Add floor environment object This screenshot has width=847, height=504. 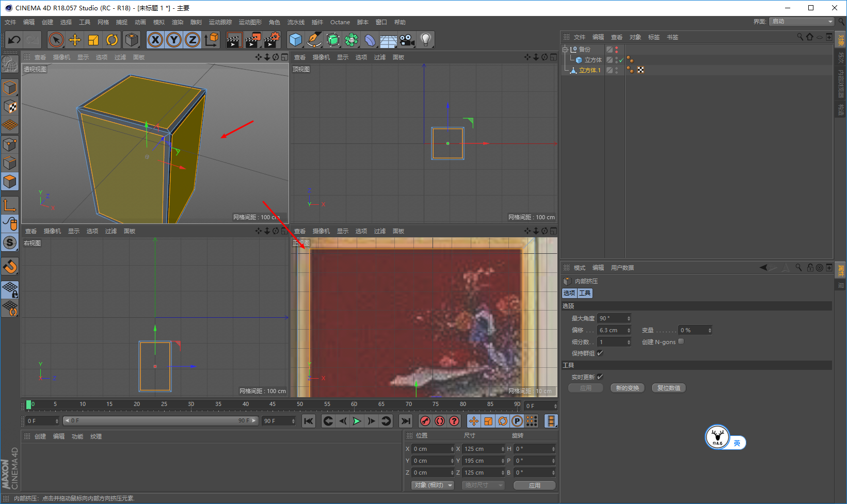389,40
